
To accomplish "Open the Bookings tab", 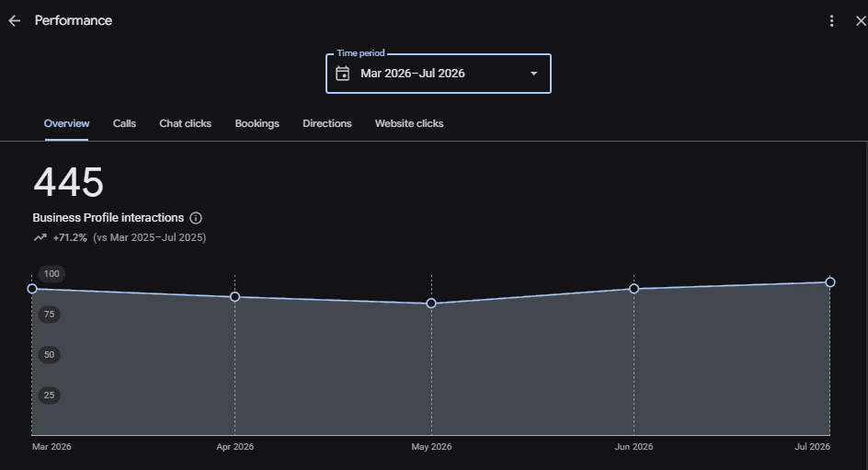I will [257, 123].
